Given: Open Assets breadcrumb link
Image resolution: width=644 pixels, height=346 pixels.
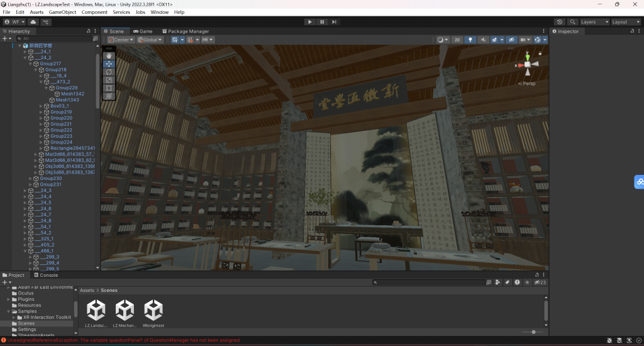Looking at the screenshot, I should click(x=87, y=290).
